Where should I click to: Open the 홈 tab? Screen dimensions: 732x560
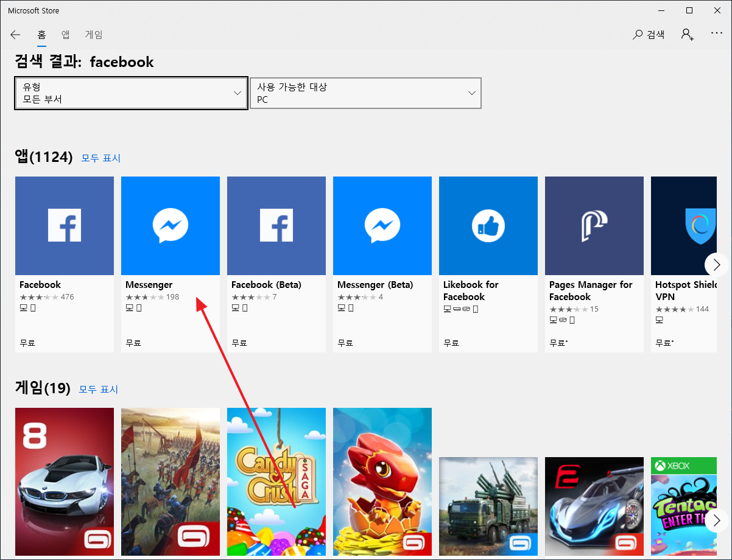(42, 35)
